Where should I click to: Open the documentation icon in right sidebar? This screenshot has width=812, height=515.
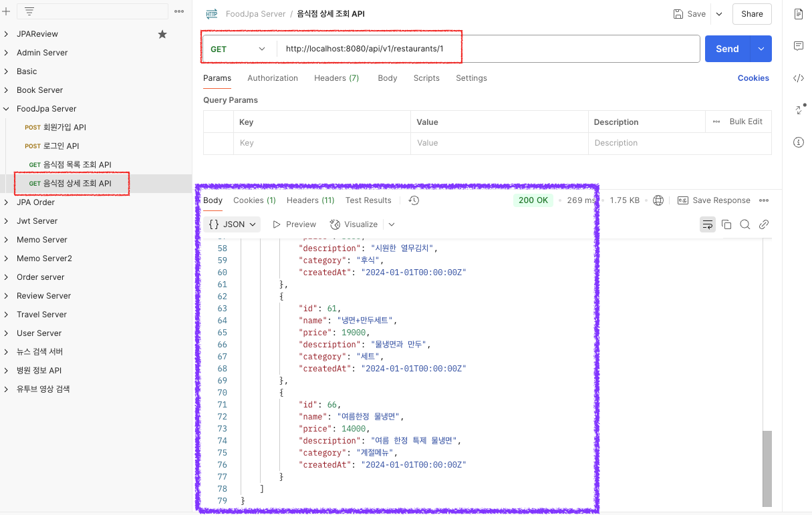pyautogui.click(x=798, y=14)
